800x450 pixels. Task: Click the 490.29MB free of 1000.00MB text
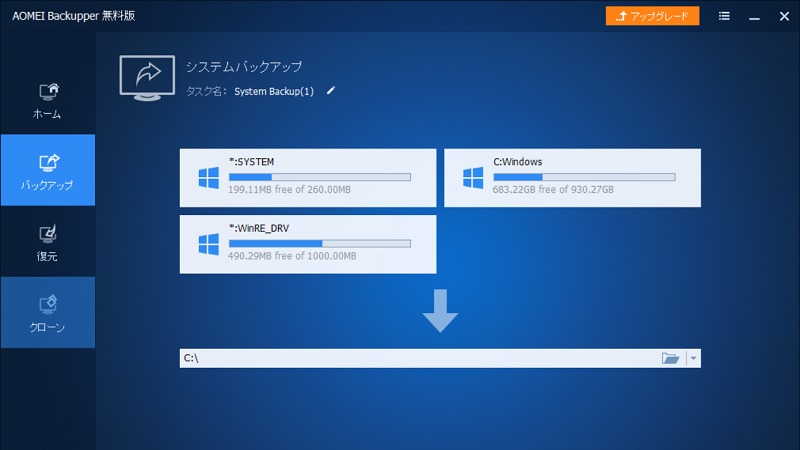pos(292,256)
